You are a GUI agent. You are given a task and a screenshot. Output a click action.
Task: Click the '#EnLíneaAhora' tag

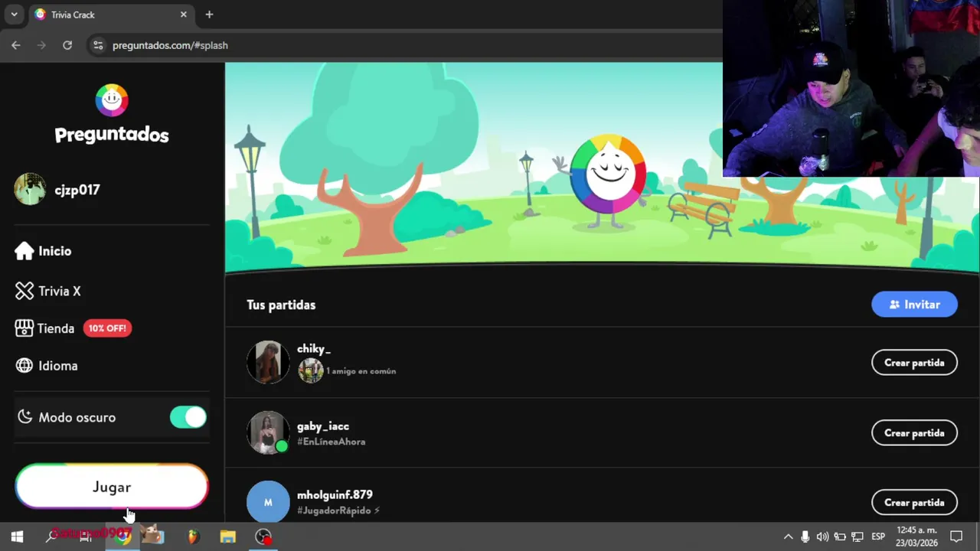331,442
